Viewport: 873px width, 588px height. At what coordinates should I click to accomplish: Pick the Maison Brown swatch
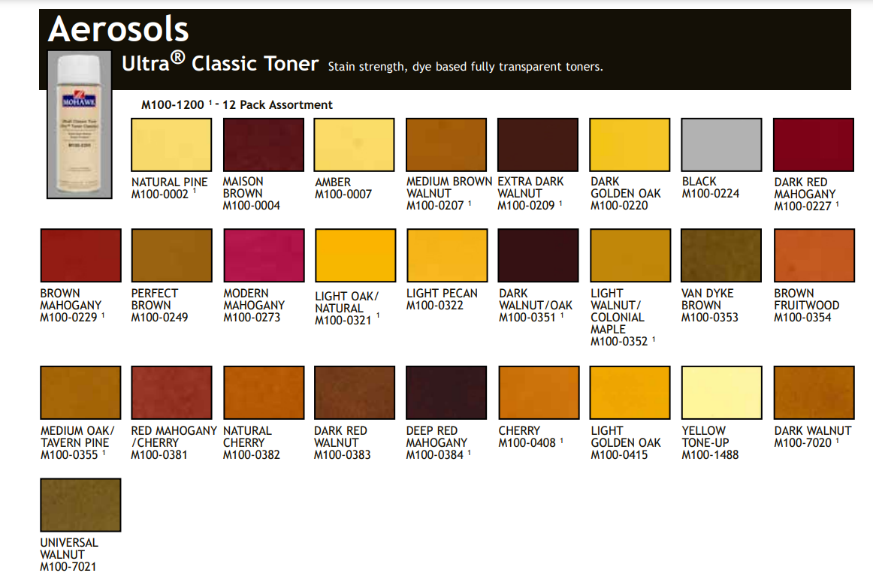tap(263, 145)
